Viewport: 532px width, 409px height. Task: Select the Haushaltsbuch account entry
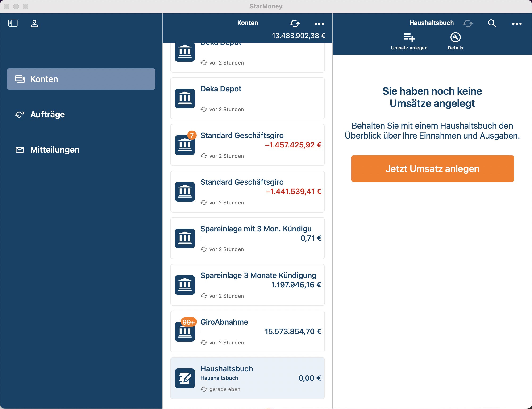[247, 378]
